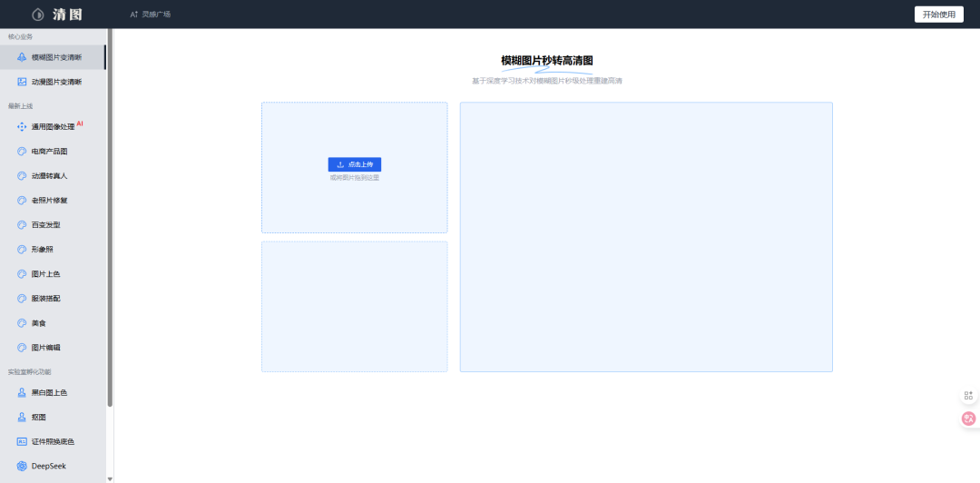Viewport: 980px width, 483px height.
Task: Click the large result preview panel
Action: 646,237
